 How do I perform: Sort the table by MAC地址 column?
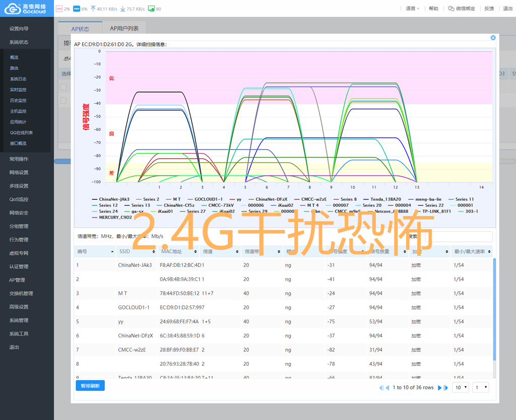coord(179,252)
